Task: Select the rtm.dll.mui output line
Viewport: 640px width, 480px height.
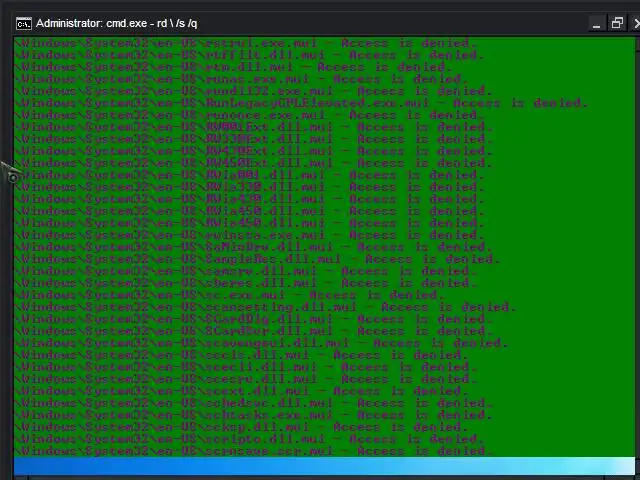Action: 233,67
